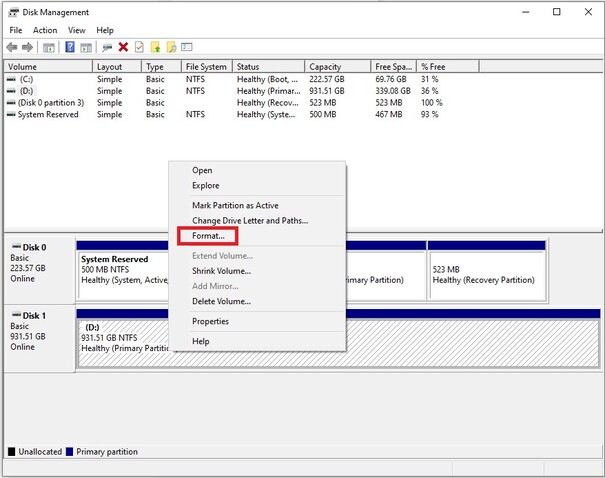Click the yellow page with green arrow icon
Screen dimensions: 605x478
click(155, 47)
